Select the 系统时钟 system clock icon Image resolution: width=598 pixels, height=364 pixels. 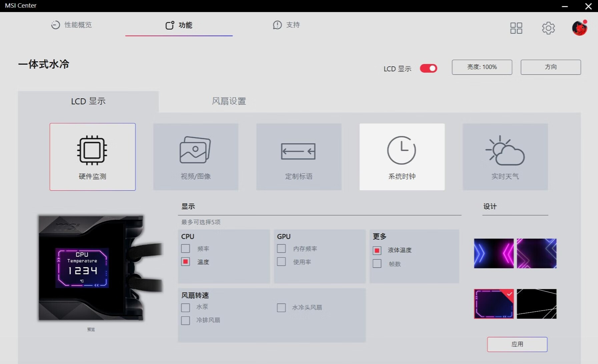coord(402,151)
